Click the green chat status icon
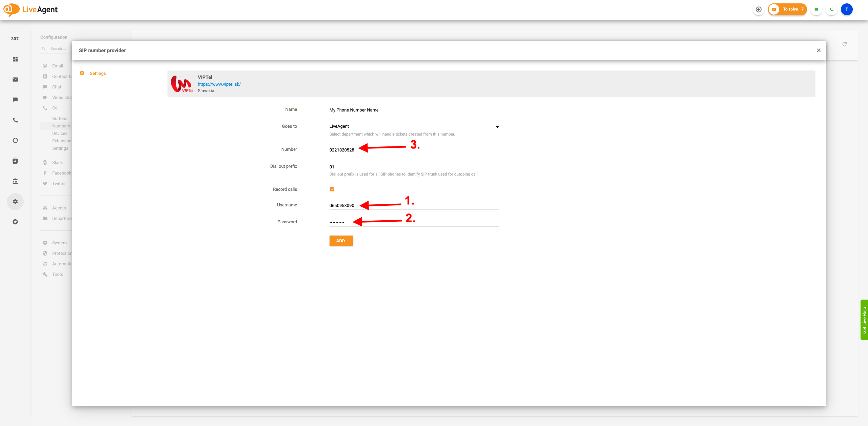 (816, 9)
